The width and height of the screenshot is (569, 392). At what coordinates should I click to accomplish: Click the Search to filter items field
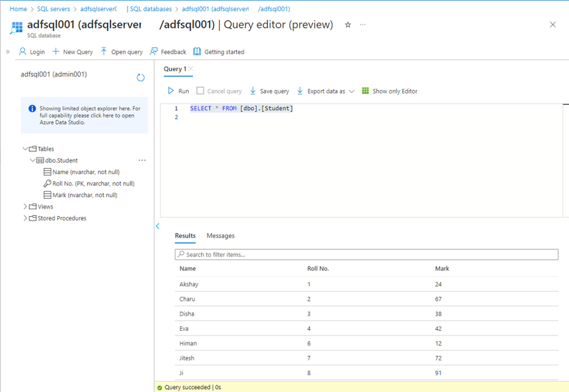point(366,254)
